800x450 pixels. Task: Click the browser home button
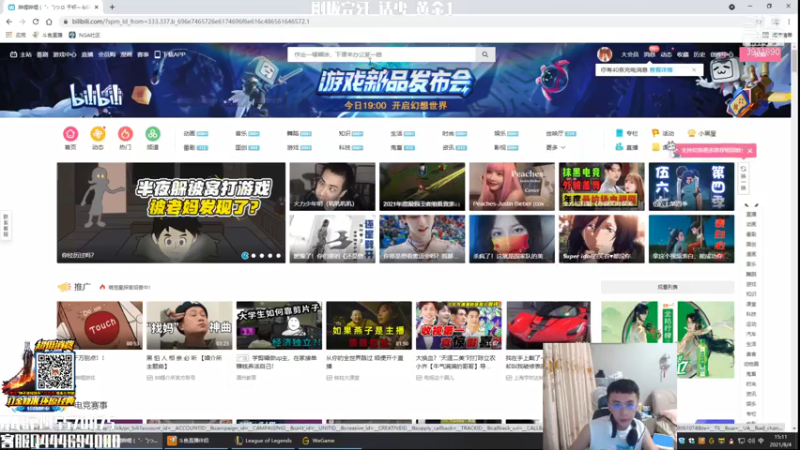coord(49,21)
